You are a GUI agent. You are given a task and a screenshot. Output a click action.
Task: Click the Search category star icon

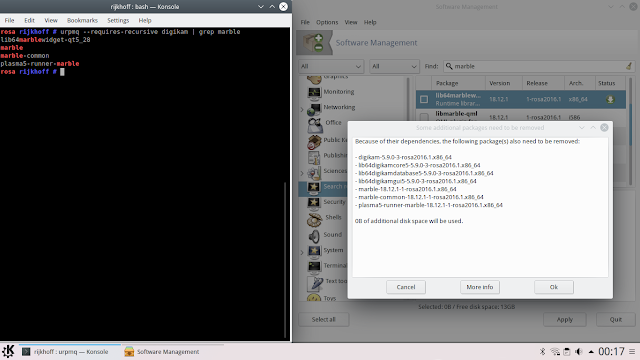pyautogui.click(x=314, y=187)
